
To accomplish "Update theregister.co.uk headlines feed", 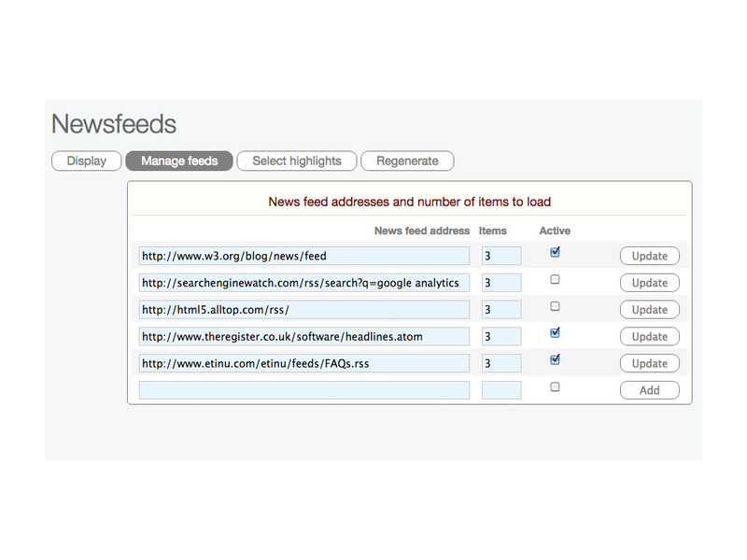I will (649, 337).
